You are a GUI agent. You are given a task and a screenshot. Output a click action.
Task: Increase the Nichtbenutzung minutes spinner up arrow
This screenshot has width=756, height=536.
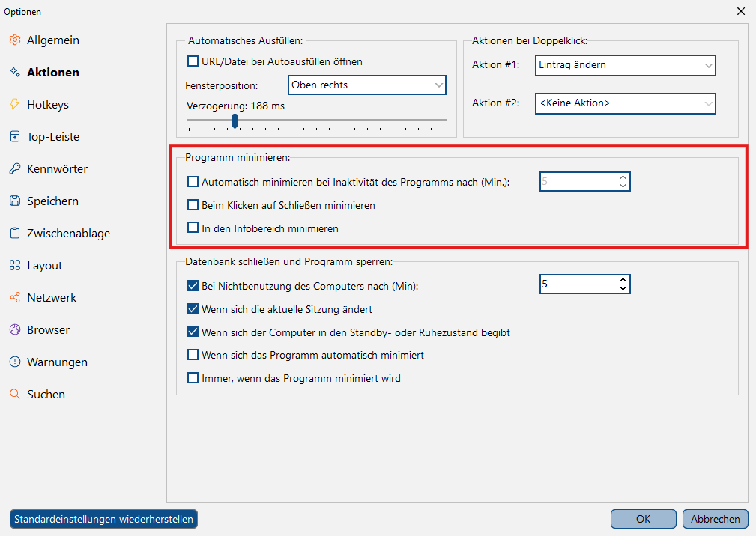[623, 280]
